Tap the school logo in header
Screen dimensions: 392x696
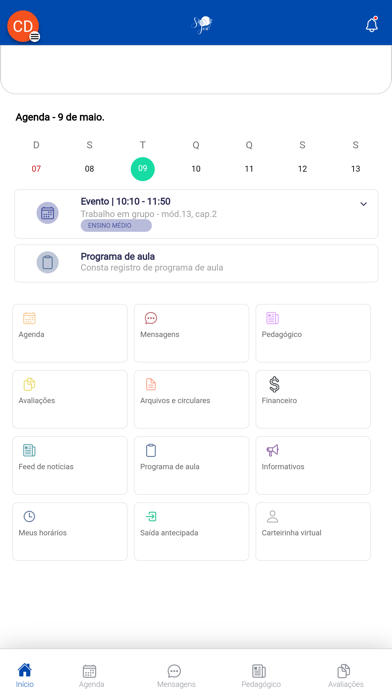tap(202, 24)
